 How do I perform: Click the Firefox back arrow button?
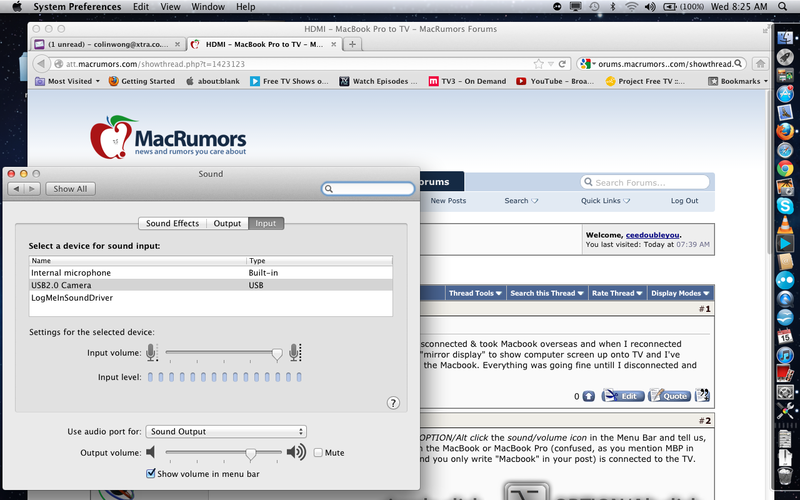pyautogui.click(x=41, y=64)
